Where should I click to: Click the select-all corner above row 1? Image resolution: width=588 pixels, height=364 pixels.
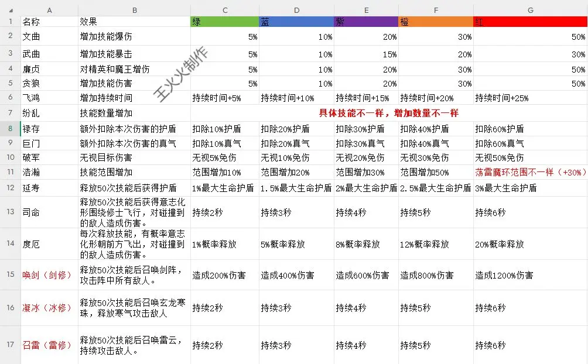pyautogui.click(x=10, y=10)
